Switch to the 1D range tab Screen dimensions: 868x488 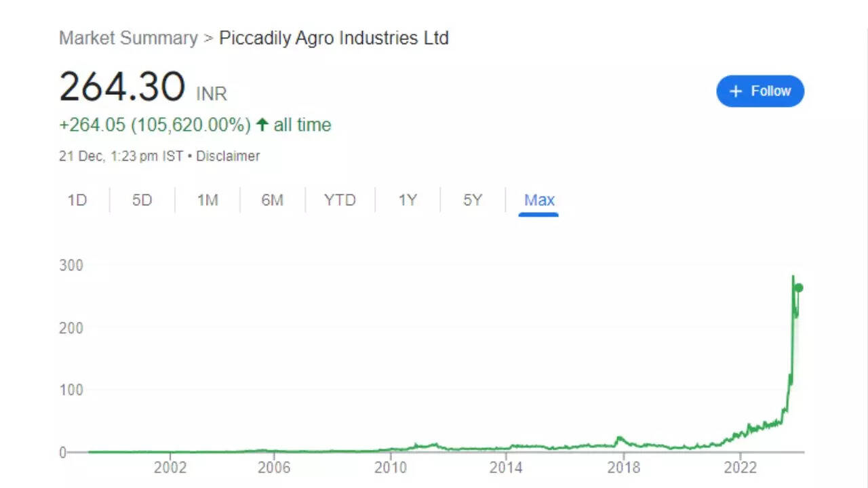(x=77, y=200)
